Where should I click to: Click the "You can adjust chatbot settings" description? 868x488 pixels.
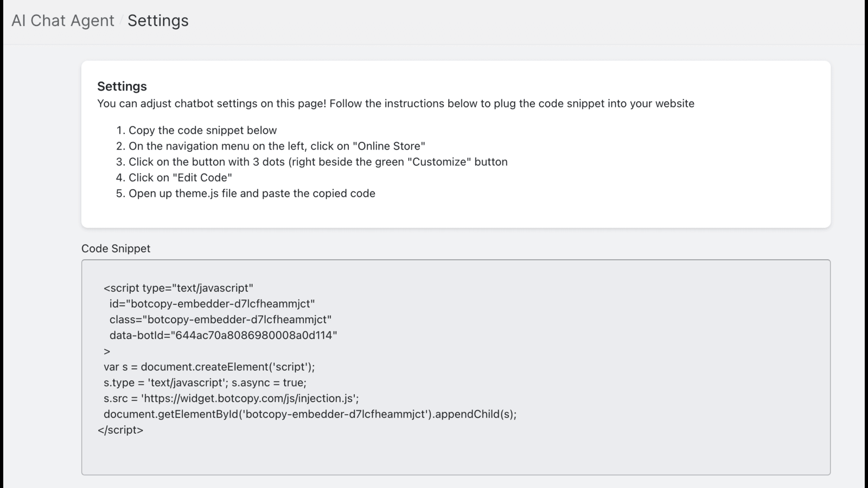point(395,104)
